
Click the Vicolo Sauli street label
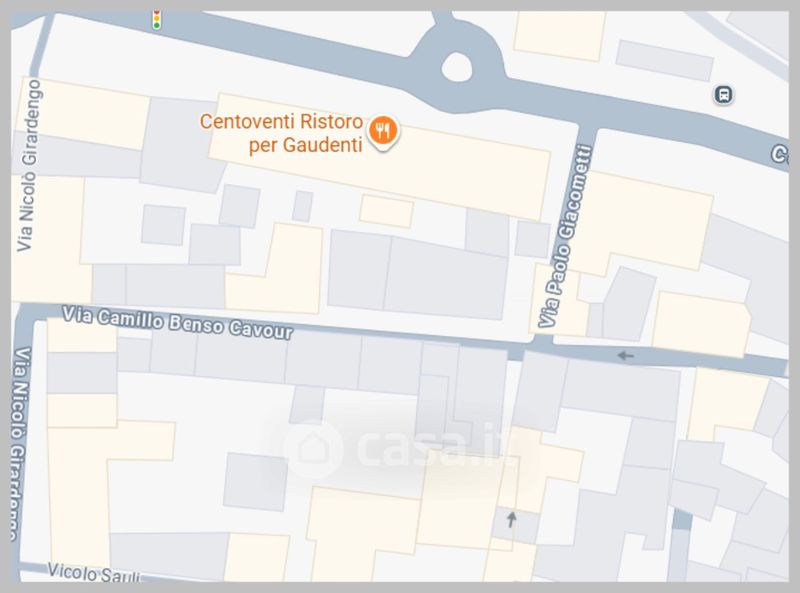coord(93,573)
